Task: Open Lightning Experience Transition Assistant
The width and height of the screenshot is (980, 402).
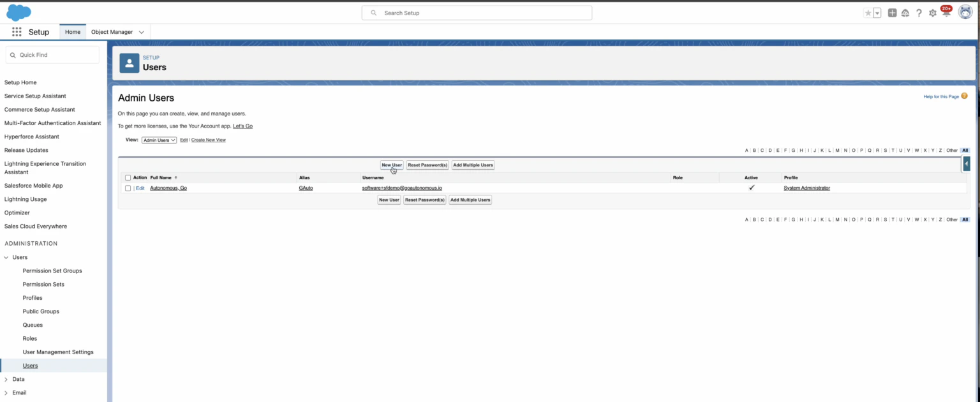Action: [45, 168]
